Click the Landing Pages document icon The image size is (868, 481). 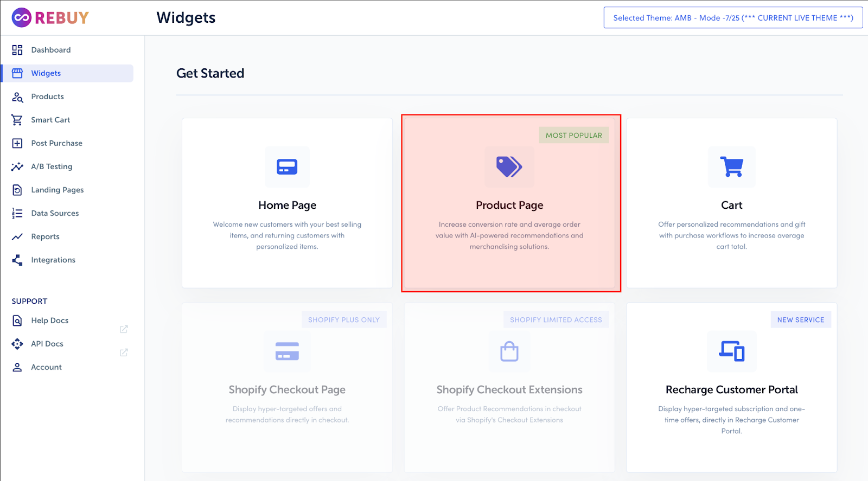pos(17,190)
